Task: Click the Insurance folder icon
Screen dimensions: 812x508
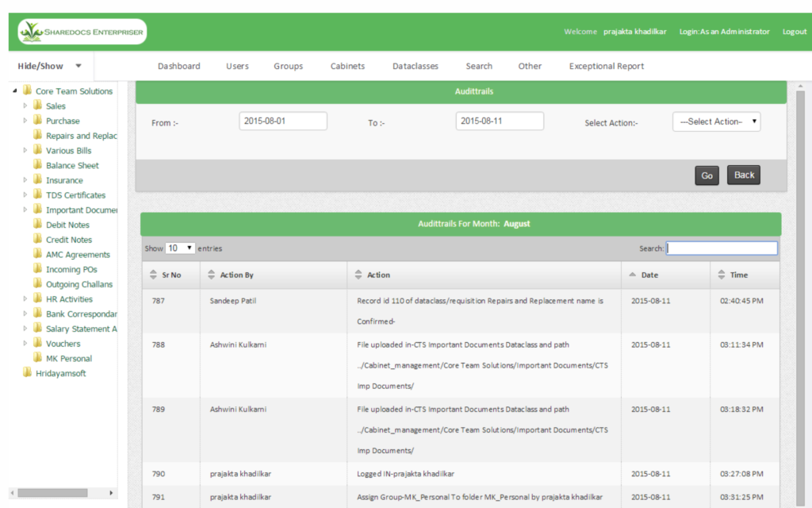Action: pyautogui.click(x=38, y=179)
